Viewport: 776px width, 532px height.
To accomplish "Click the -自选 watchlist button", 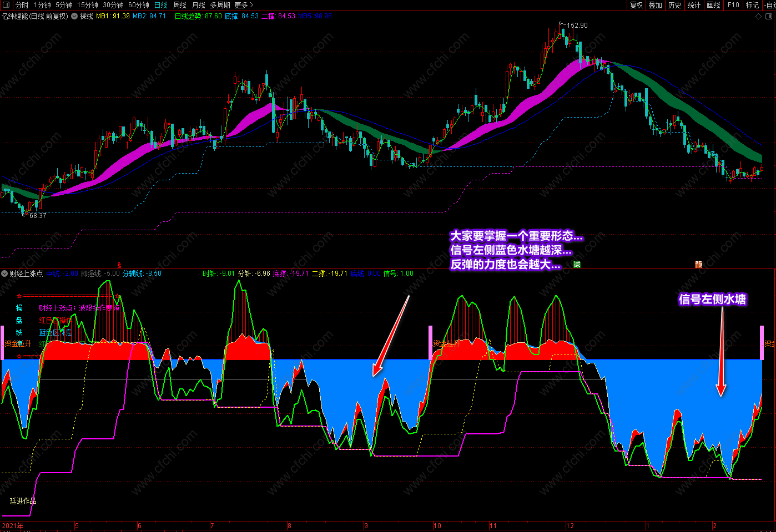I will pyautogui.click(x=769, y=5).
